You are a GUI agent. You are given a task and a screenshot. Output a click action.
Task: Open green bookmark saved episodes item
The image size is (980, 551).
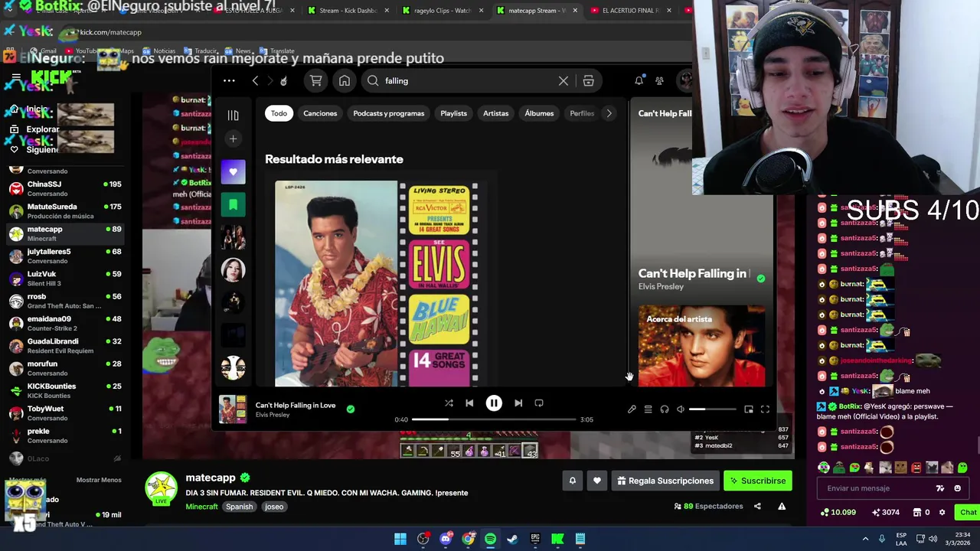pos(233,204)
